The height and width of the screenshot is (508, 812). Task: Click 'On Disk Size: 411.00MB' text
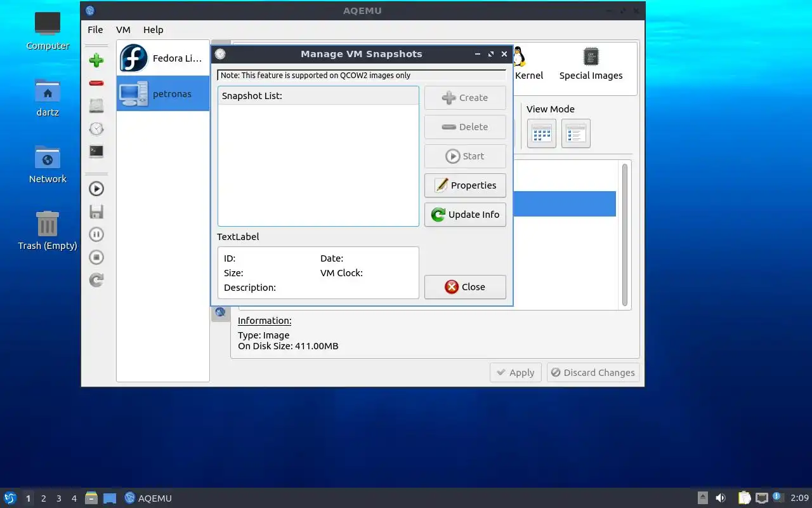pyautogui.click(x=288, y=346)
